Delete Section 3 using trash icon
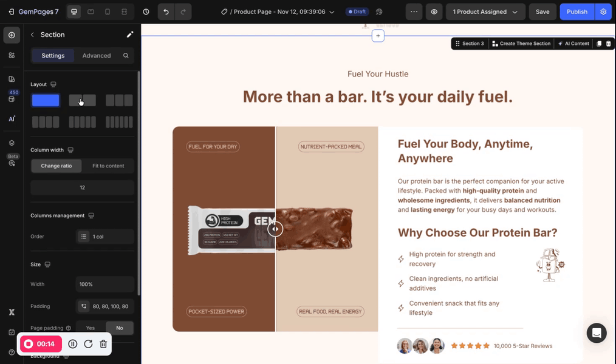Image resolution: width=616 pixels, height=364 pixels. click(x=608, y=44)
